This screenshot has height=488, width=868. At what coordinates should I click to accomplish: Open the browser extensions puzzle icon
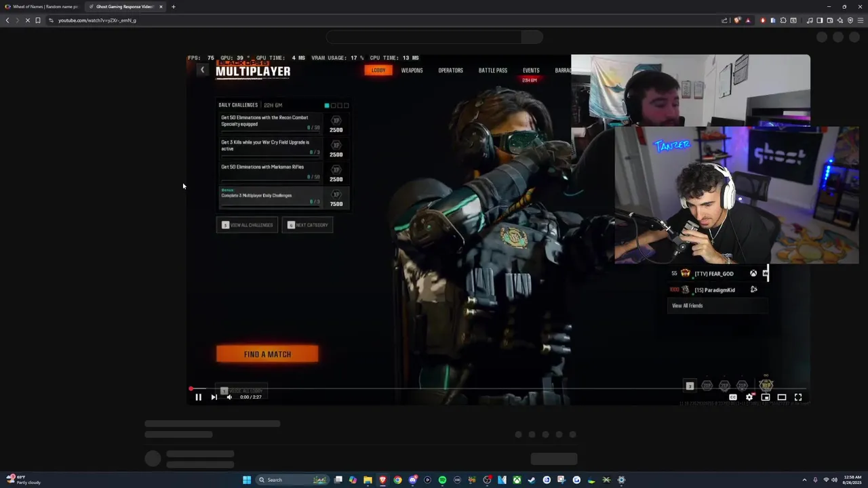(x=783, y=20)
